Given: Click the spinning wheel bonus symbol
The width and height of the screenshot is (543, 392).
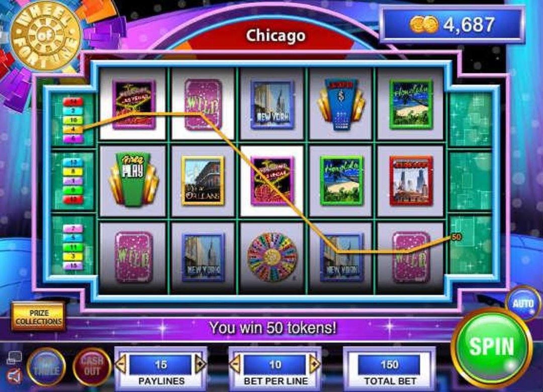Looking at the screenshot, I should (272, 257).
